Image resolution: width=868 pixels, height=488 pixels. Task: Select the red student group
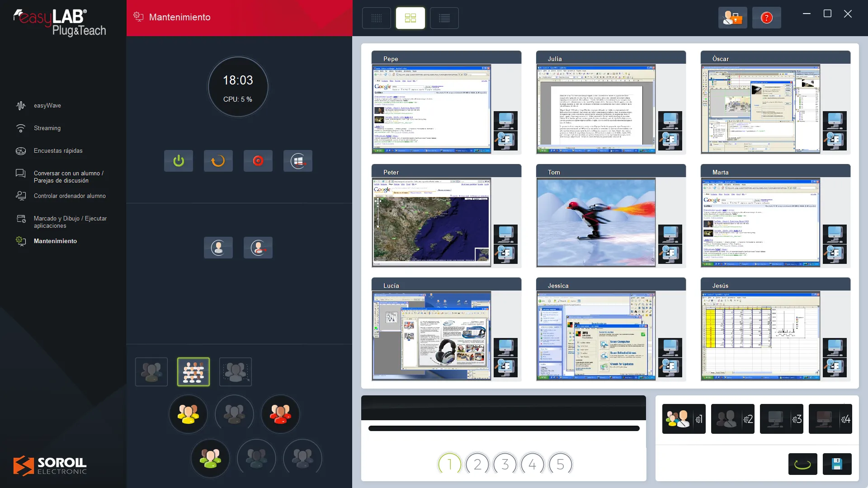(280, 414)
